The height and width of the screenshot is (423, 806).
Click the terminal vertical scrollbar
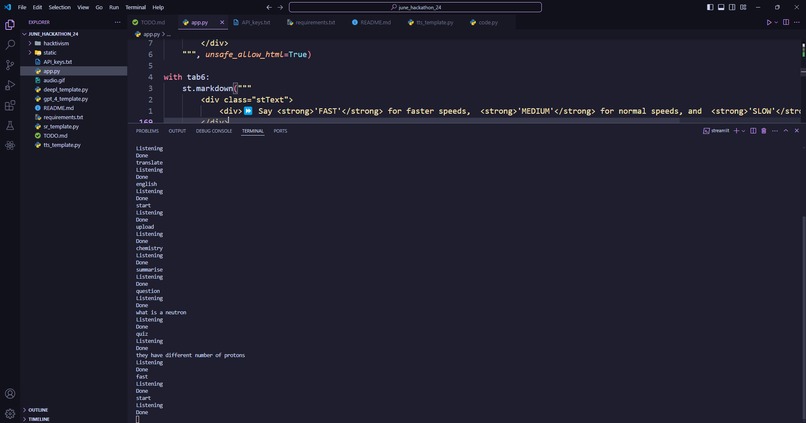coord(803,319)
